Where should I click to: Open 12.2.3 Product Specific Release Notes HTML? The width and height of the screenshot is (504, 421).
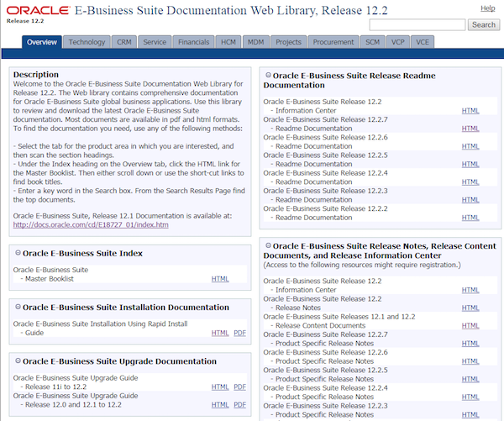pyautogui.click(x=470, y=415)
